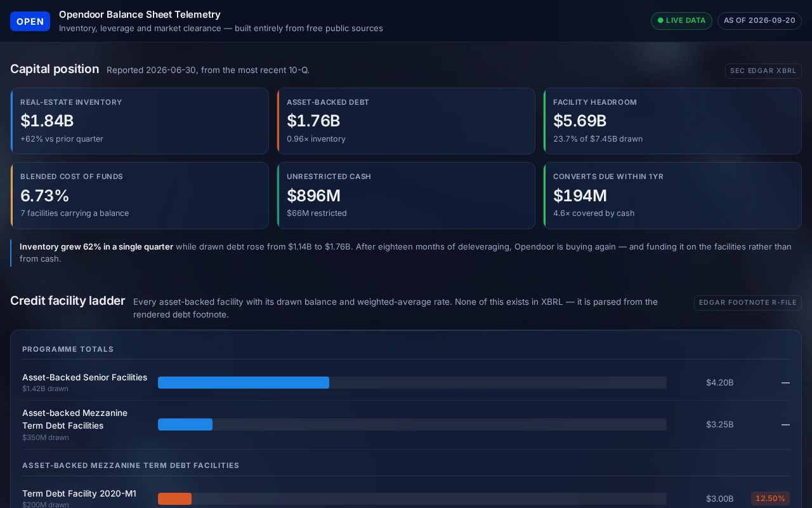
Task: Click the AS OF 2026-09-20 date pill
Action: (x=759, y=21)
